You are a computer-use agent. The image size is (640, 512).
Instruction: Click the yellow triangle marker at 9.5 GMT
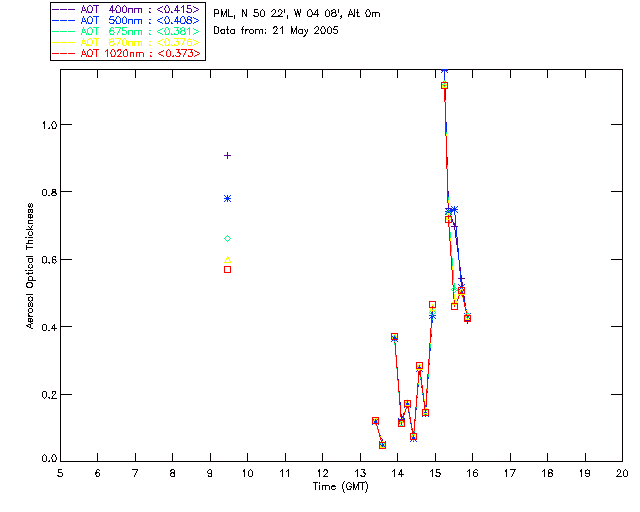point(228,260)
